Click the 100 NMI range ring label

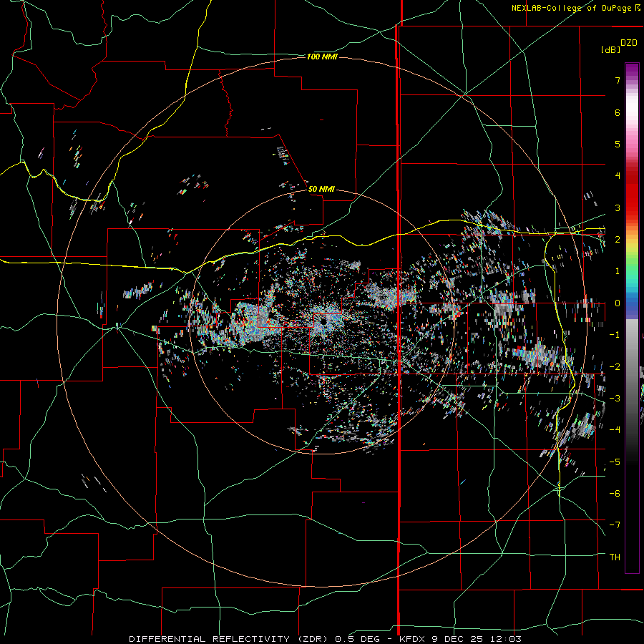pyautogui.click(x=322, y=57)
